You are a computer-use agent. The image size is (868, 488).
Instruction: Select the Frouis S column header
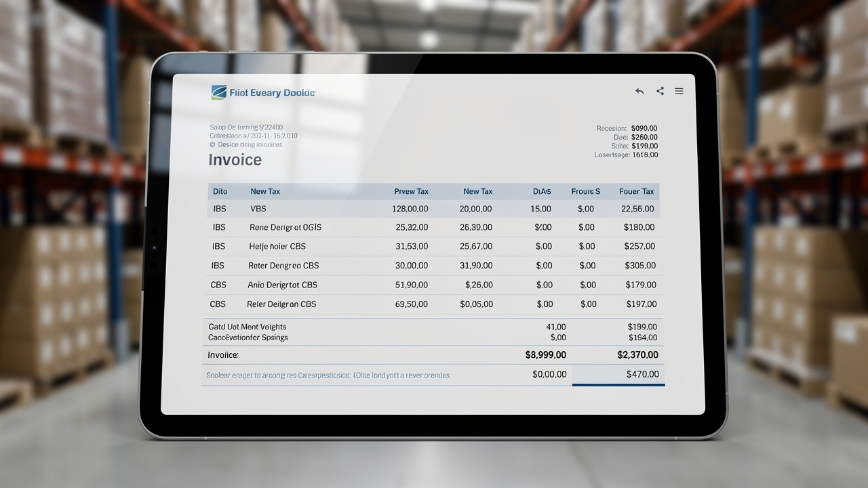(x=586, y=192)
